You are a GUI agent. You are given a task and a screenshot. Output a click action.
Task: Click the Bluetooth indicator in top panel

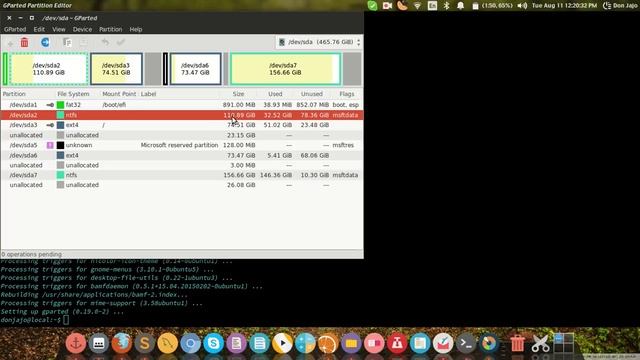coord(447,6)
